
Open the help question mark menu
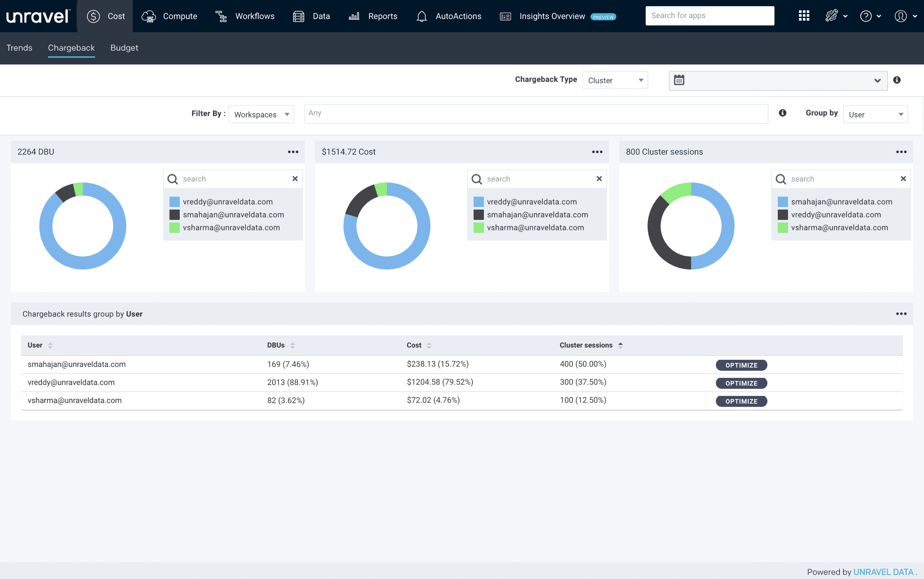coord(866,16)
